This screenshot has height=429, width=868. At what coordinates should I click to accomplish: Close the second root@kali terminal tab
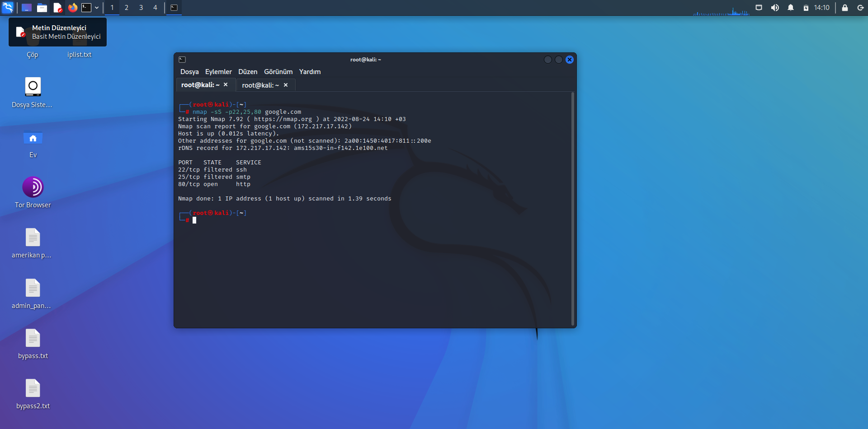tap(286, 85)
